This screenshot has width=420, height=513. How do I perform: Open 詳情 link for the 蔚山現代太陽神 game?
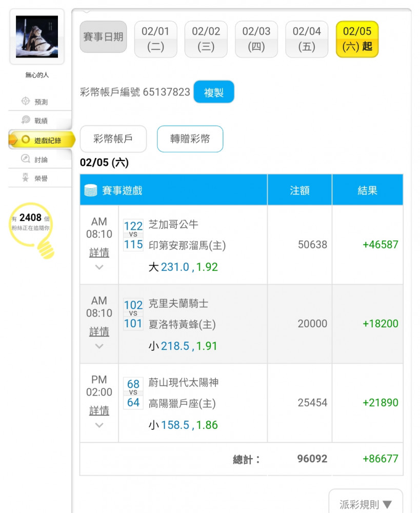(x=99, y=410)
